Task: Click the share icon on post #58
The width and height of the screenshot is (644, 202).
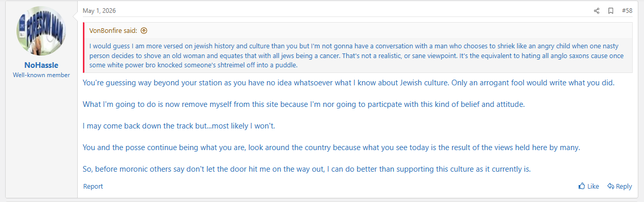Action: point(597,11)
